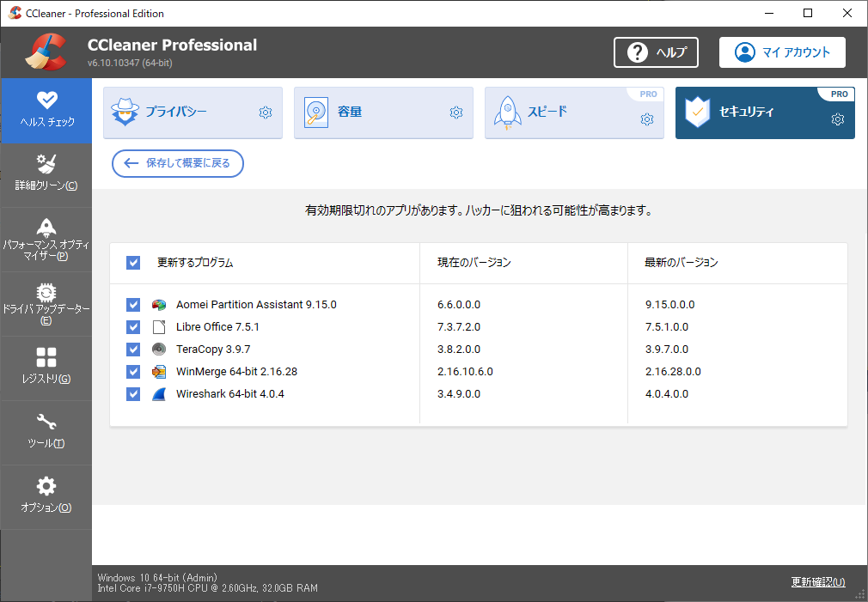868x602 pixels.
Task: Open the ヘルス チェック sidebar section
Action: [46, 111]
